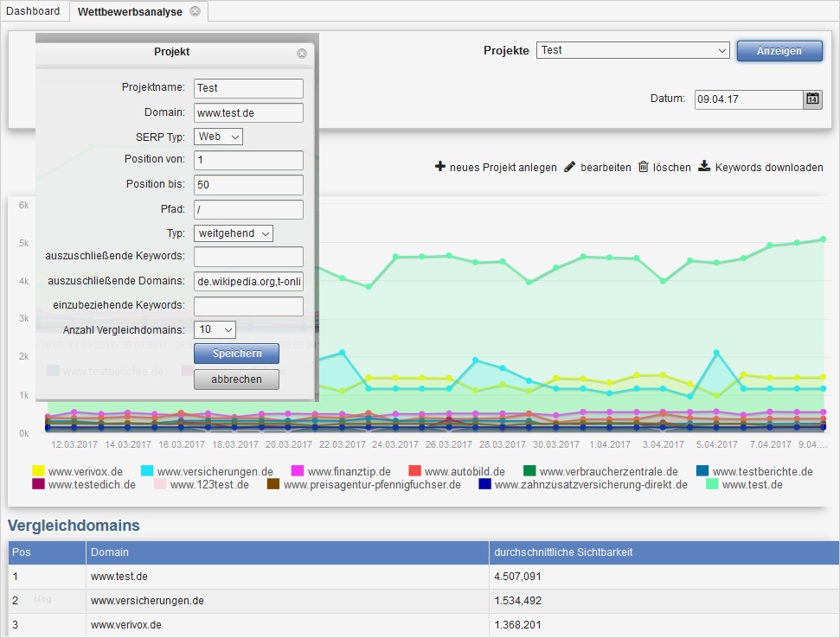The height and width of the screenshot is (638, 840).
Task: Click the Speichern button
Action: [x=237, y=354]
